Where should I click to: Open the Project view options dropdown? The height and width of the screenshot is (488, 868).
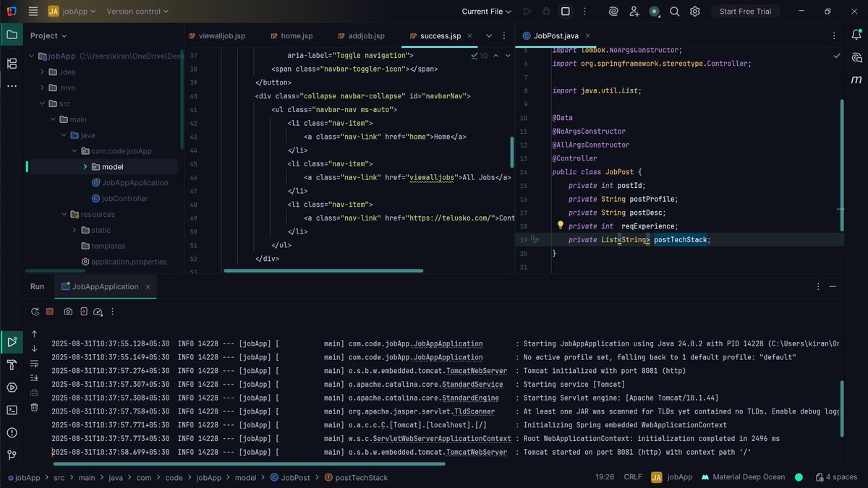(x=48, y=35)
